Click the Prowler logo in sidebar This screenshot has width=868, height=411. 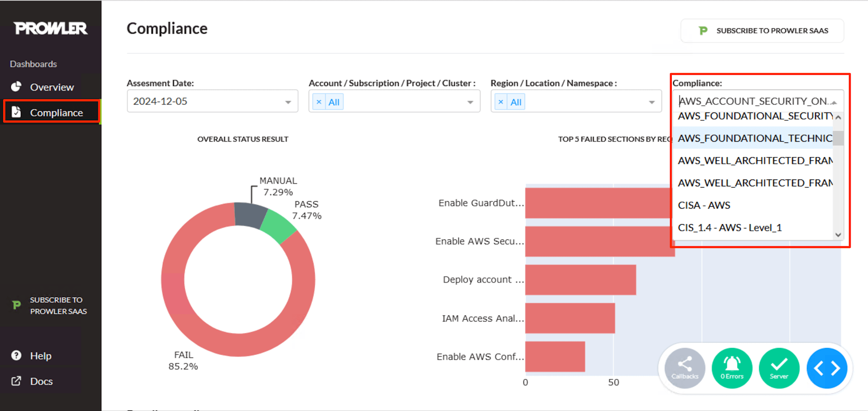point(51,28)
